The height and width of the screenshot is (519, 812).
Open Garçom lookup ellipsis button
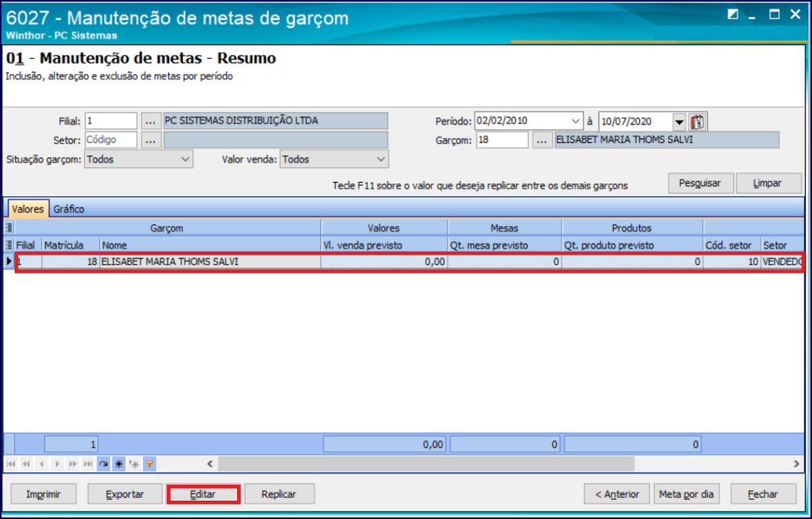click(x=541, y=140)
